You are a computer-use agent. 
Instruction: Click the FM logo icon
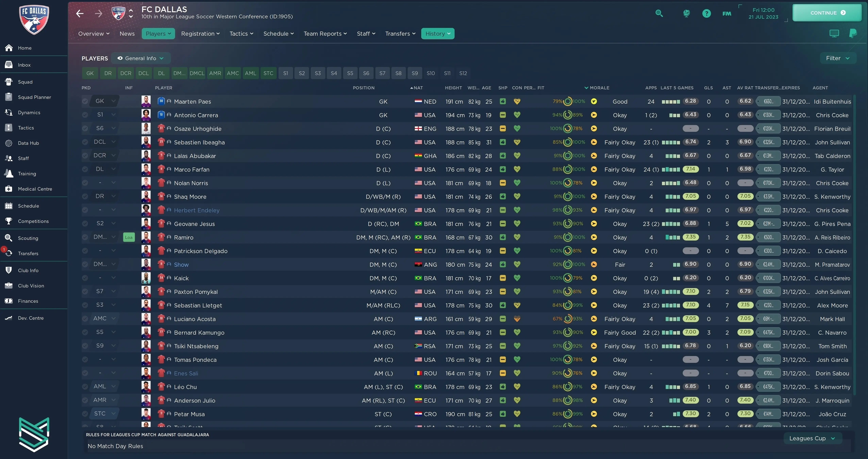tap(727, 13)
